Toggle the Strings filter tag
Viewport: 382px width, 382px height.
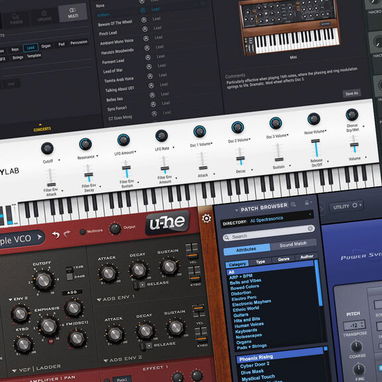point(18,57)
